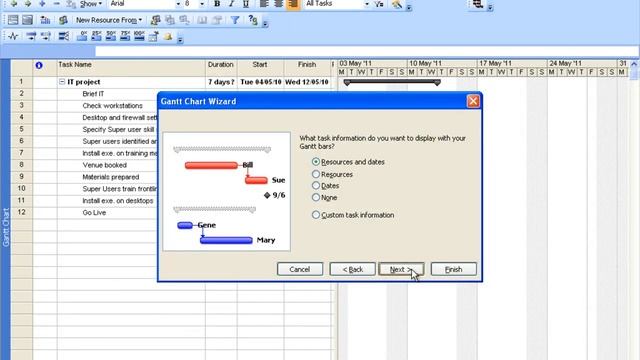Viewport: 640px width, 360px height.
Task: Open the tracking toolbar options arrow
Action: point(180,40)
